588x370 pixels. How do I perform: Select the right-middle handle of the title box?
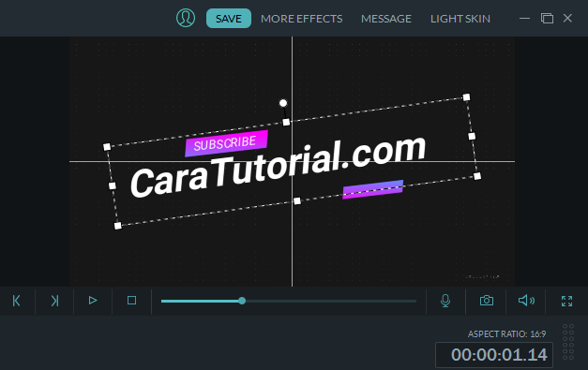click(472, 137)
